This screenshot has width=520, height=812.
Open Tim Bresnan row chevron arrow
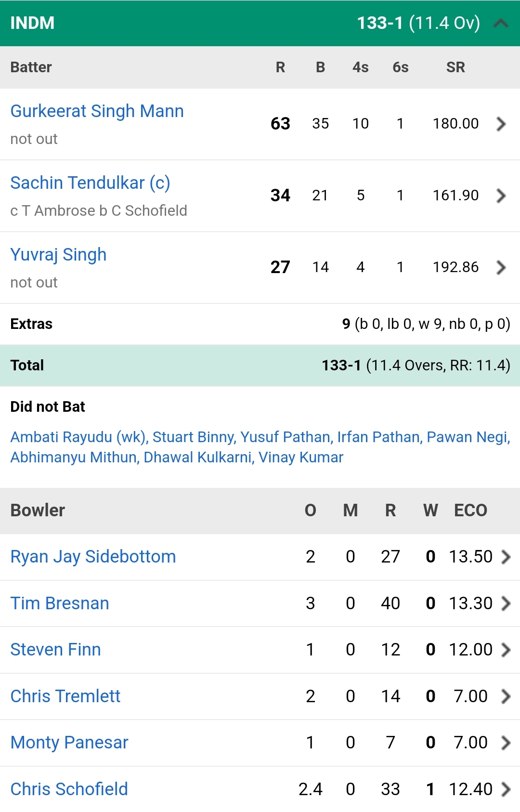(x=506, y=603)
